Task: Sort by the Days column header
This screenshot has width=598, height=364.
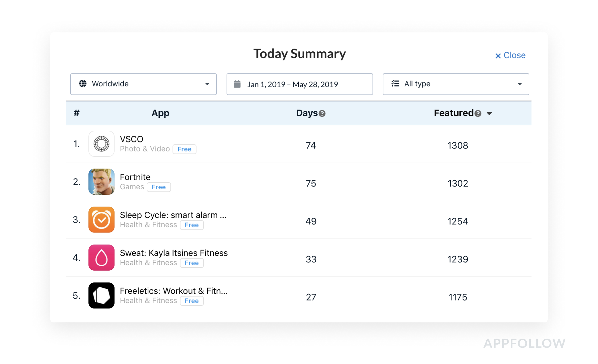Action: click(x=307, y=113)
